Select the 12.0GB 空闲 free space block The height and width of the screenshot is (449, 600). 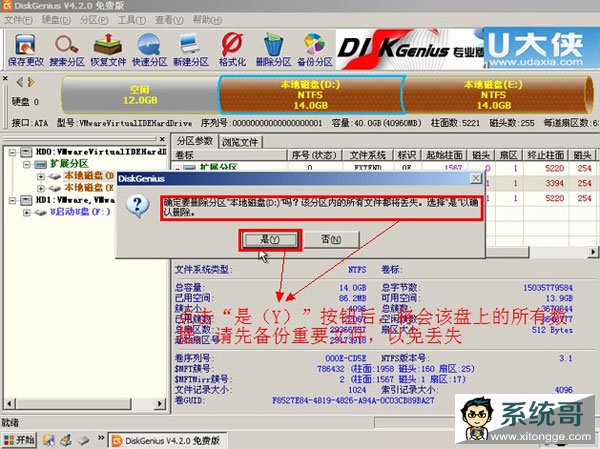[140, 95]
